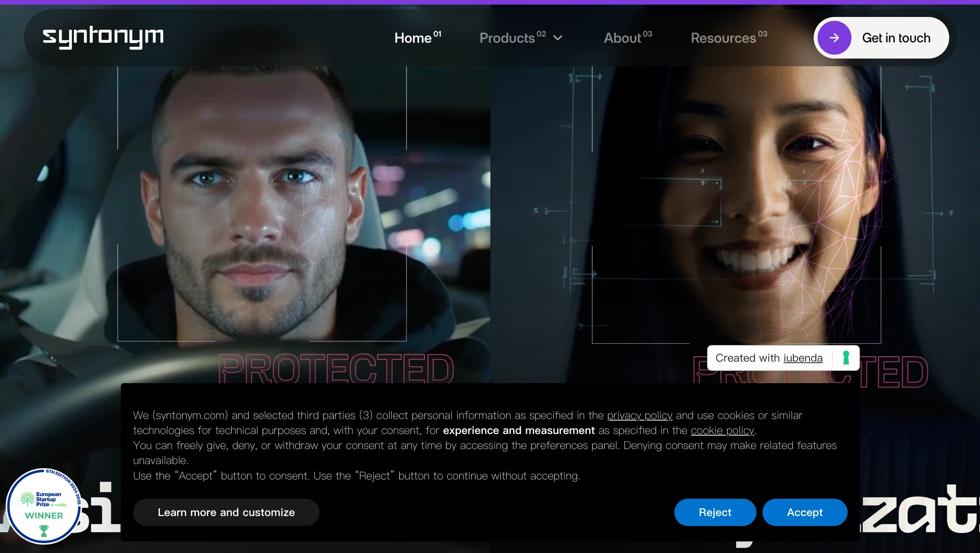
Task: Open the cookie policy link
Action: [x=722, y=431]
